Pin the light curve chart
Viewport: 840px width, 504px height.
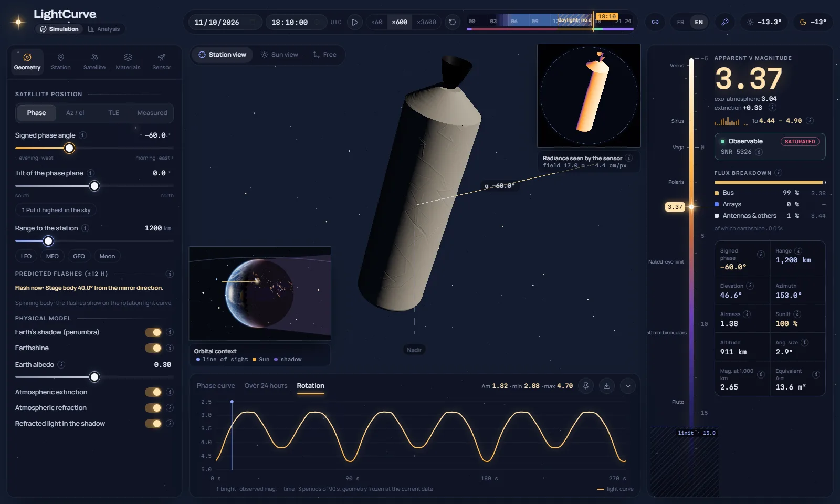(x=586, y=386)
